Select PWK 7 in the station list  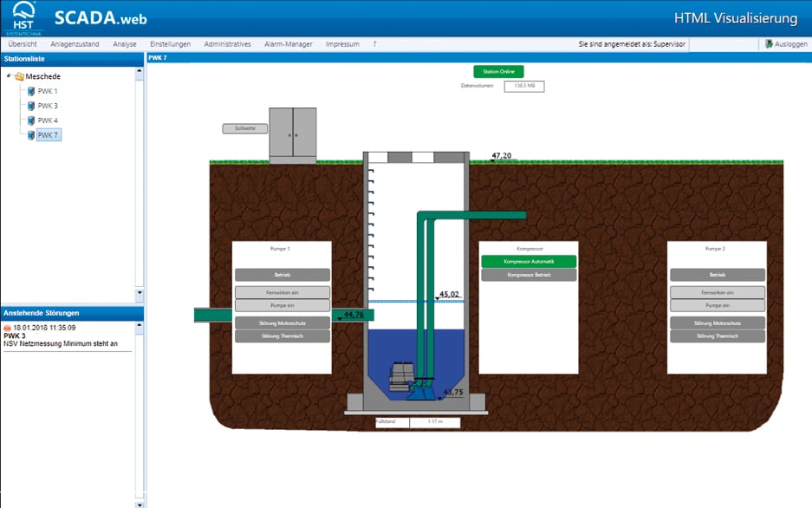pyautogui.click(x=49, y=135)
